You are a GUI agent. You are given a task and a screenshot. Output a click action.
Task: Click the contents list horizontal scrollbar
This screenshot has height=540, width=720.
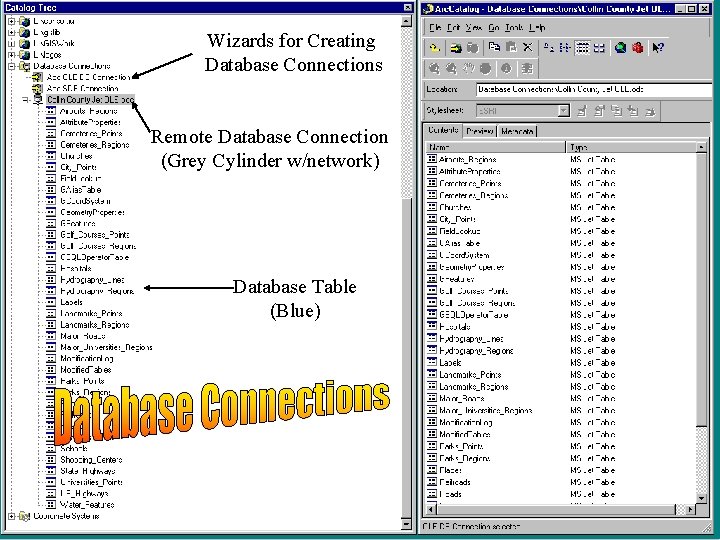click(559, 509)
